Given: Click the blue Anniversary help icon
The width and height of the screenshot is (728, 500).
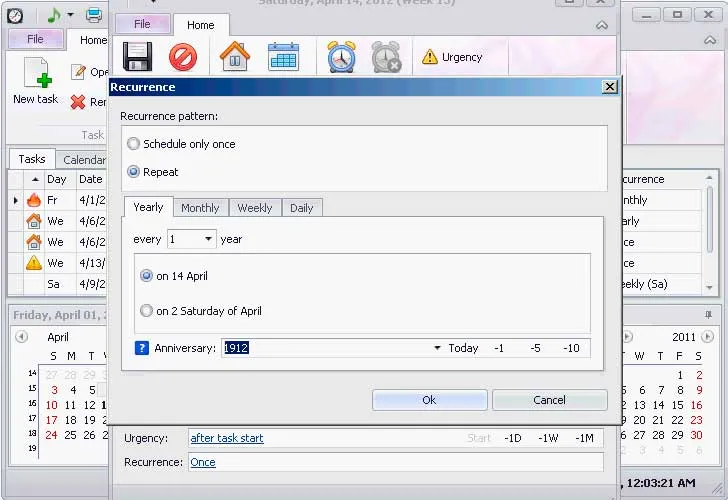Looking at the screenshot, I should click(142, 348).
